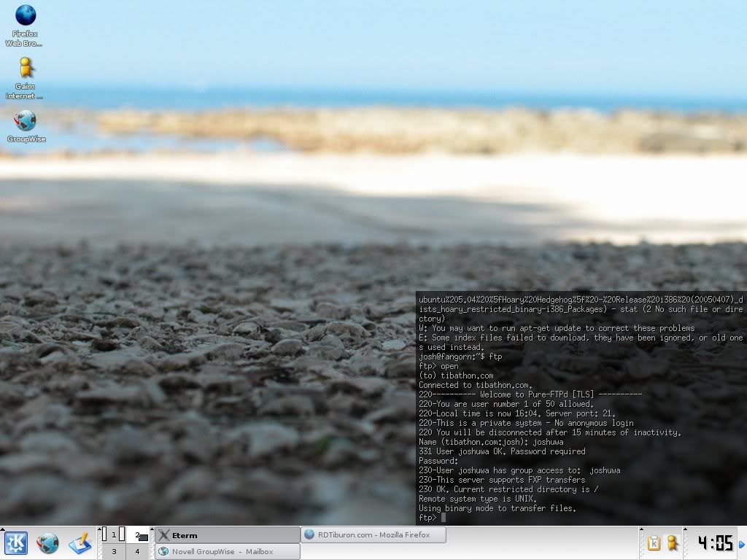
Task: Click the 'Password:' line in the terminal
Action: [438, 461]
